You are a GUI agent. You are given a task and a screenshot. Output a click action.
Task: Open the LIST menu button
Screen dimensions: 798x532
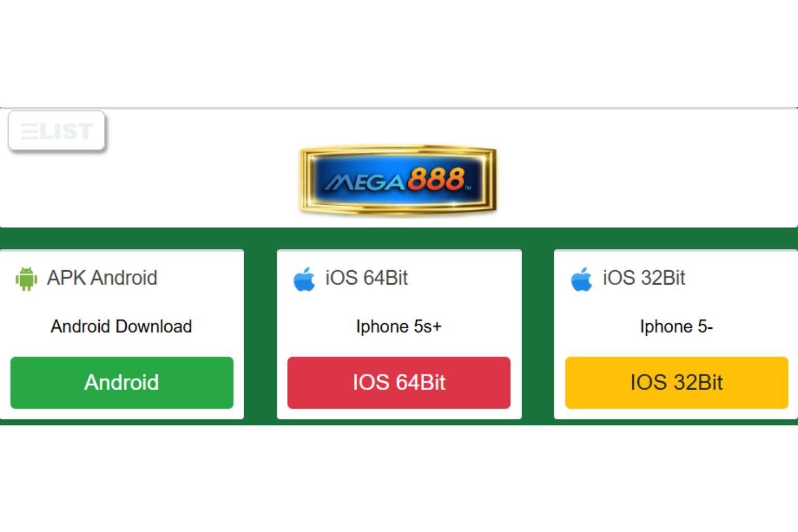point(57,131)
